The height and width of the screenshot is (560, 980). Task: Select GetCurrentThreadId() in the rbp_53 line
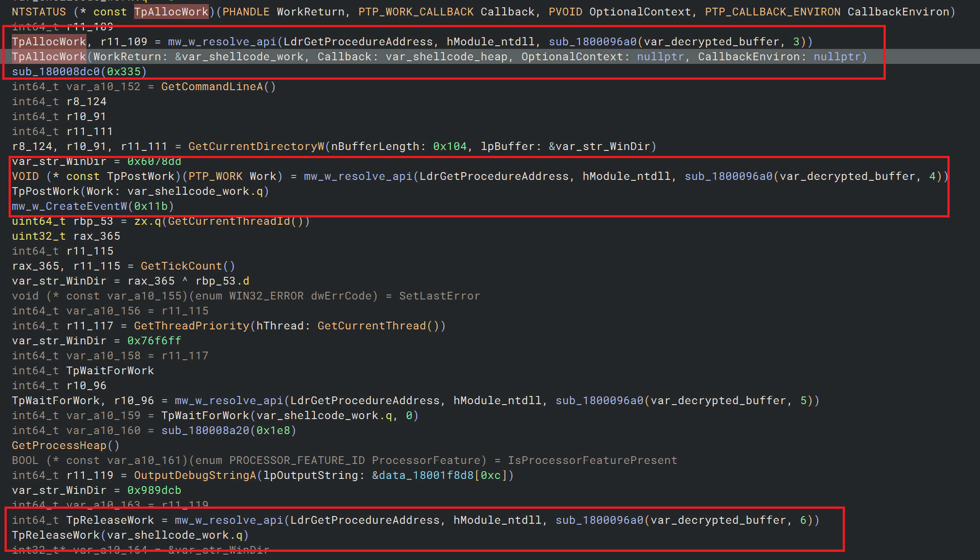235,221
